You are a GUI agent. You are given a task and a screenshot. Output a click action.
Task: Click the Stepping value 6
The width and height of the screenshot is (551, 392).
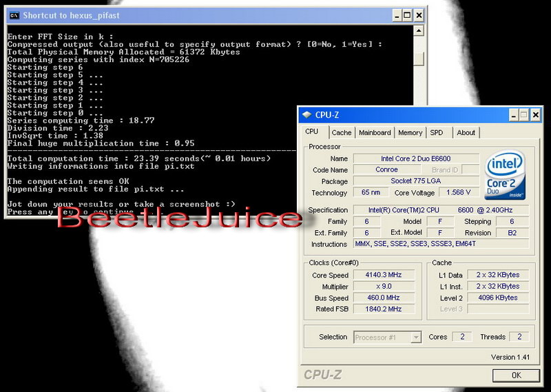click(x=512, y=221)
